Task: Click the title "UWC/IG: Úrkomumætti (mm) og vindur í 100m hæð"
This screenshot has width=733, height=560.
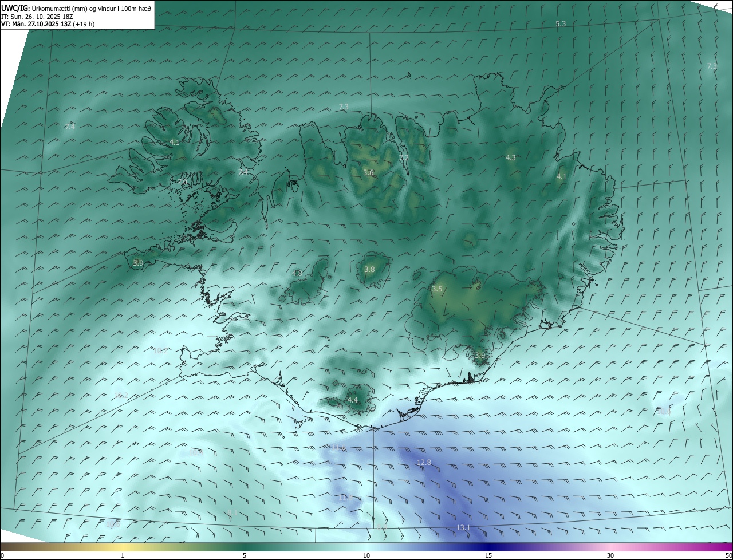Action: point(76,8)
